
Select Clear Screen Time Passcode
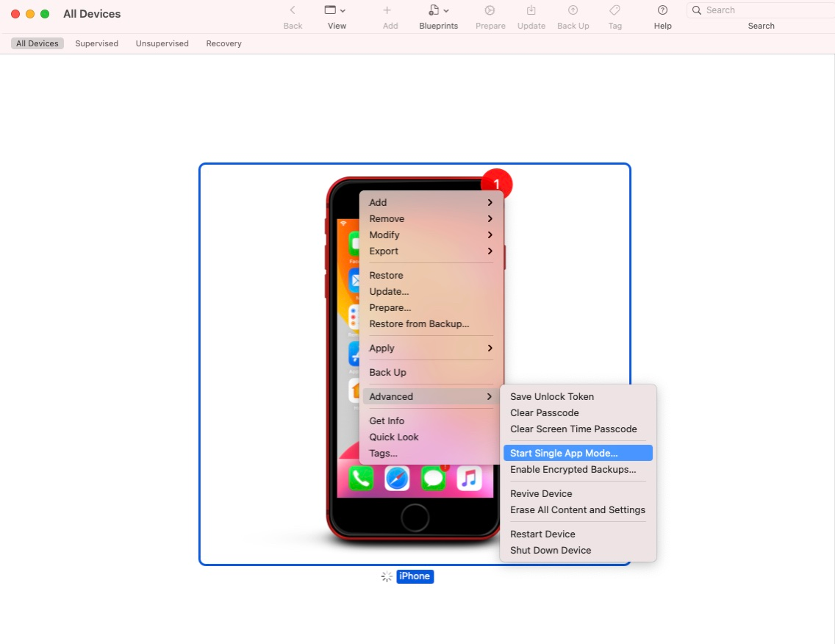578,429
